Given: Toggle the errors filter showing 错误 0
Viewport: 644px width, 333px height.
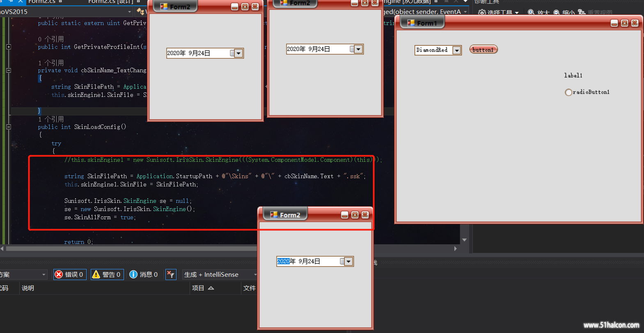Looking at the screenshot, I should pyautogui.click(x=70, y=274).
